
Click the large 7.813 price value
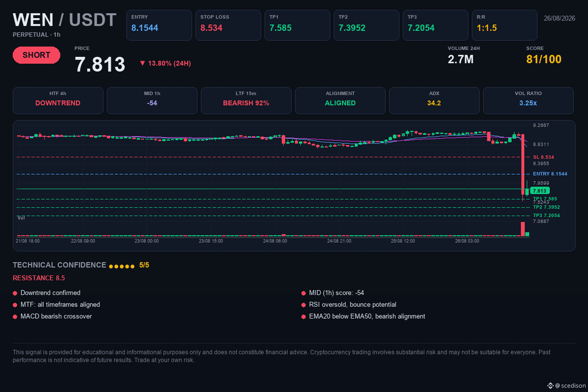(100, 64)
